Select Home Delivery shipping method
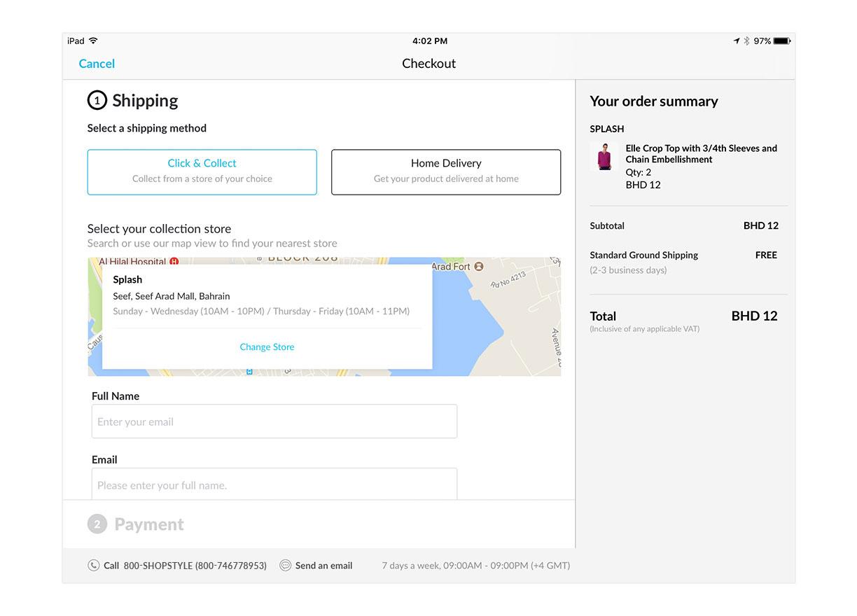Screen dimensions: 857x616 click(446, 171)
